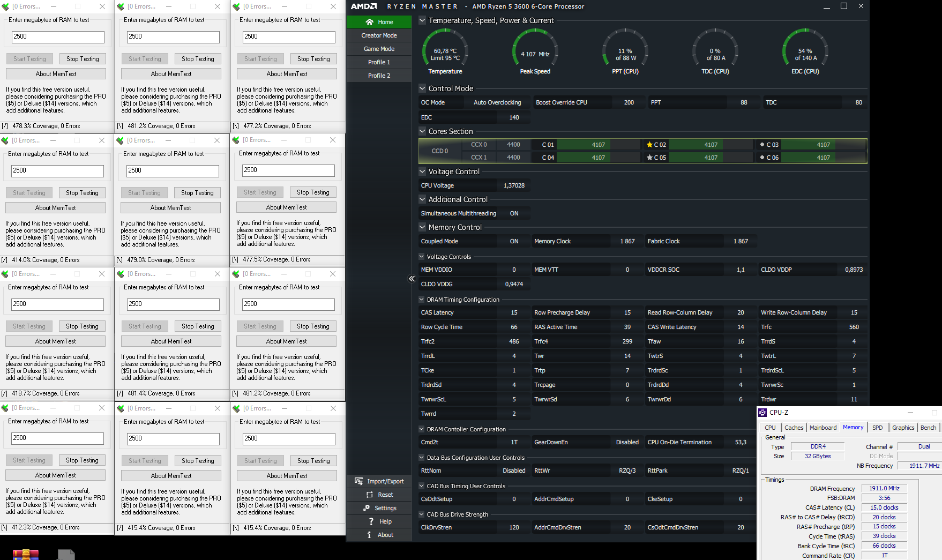
Task: Open the Graphics tab in CPU-Z
Action: click(x=903, y=428)
